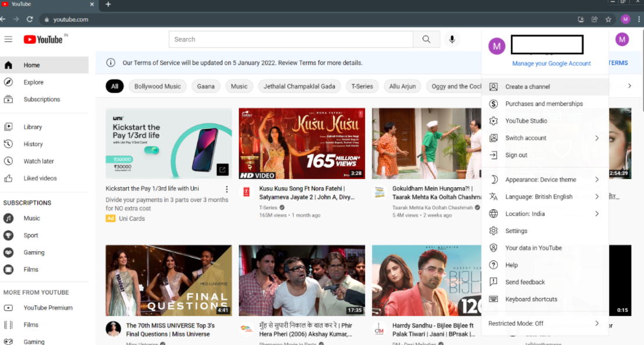Open options for Uni ad card
Screen dimensions: 644x345
tap(227, 189)
